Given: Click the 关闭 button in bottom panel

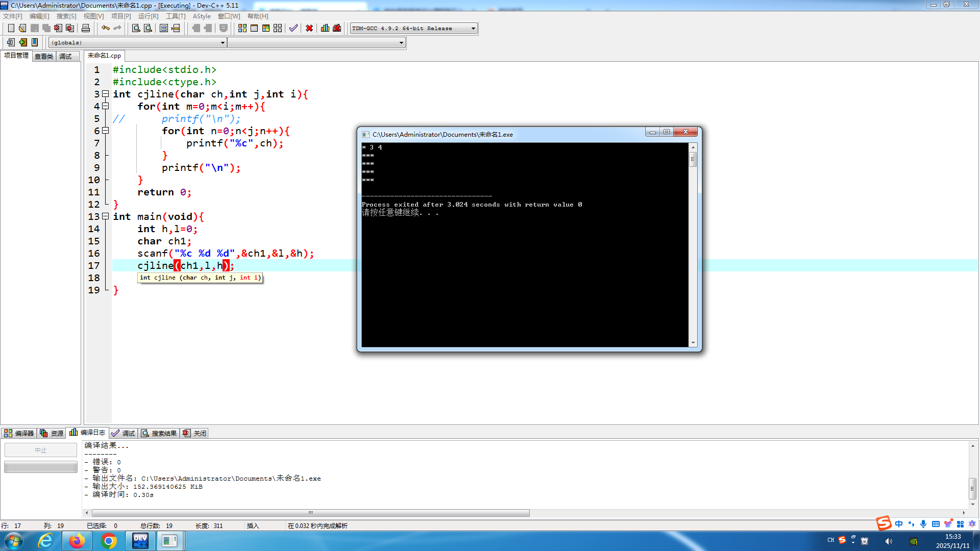Looking at the screenshot, I should (x=194, y=433).
